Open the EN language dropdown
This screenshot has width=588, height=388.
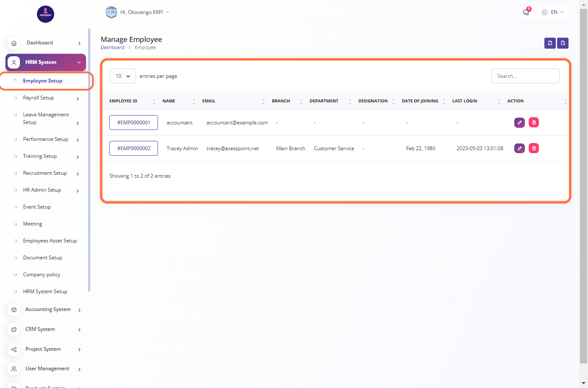tap(552, 12)
